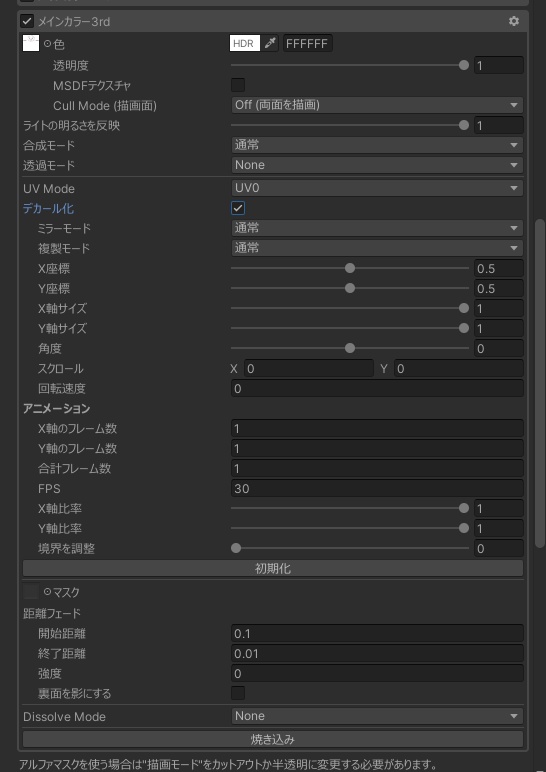Click the 初期化 button
Image resolution: width=546 pixels, height=772 pixels.
click(x=273, y=569)
